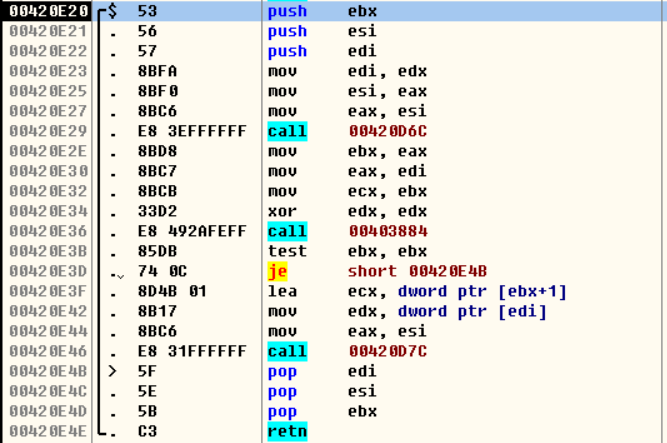Click the 'lea' mnemonic
The height and width of the screenshot is (443, 667).
(281, 291)
